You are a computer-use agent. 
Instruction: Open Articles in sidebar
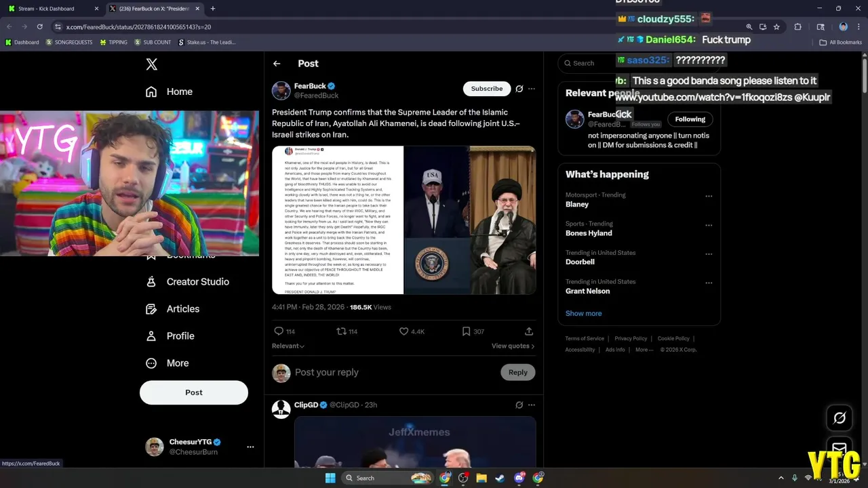pyautogui.click(x=173, y=309)
